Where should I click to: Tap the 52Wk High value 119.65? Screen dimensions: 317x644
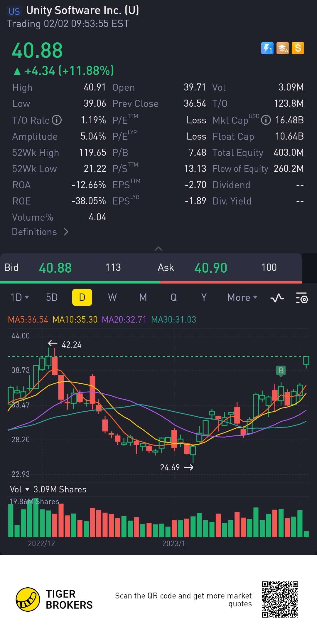pyautogui.click(x=93, y=152)
